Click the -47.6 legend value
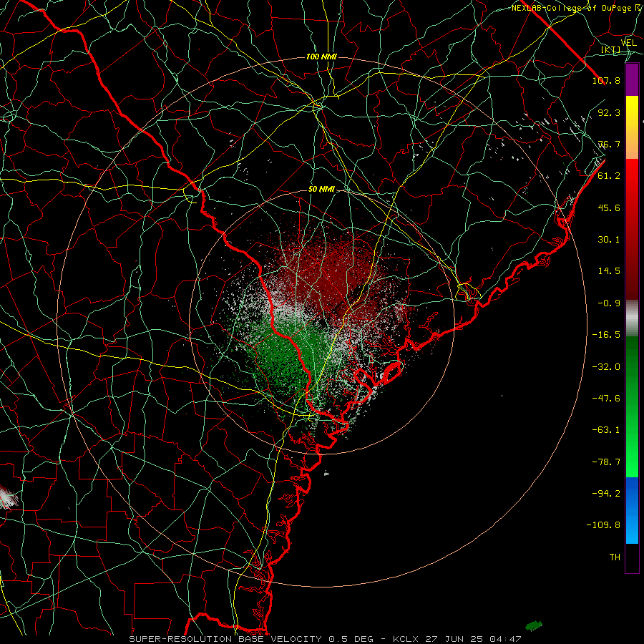 coord(606,399)
